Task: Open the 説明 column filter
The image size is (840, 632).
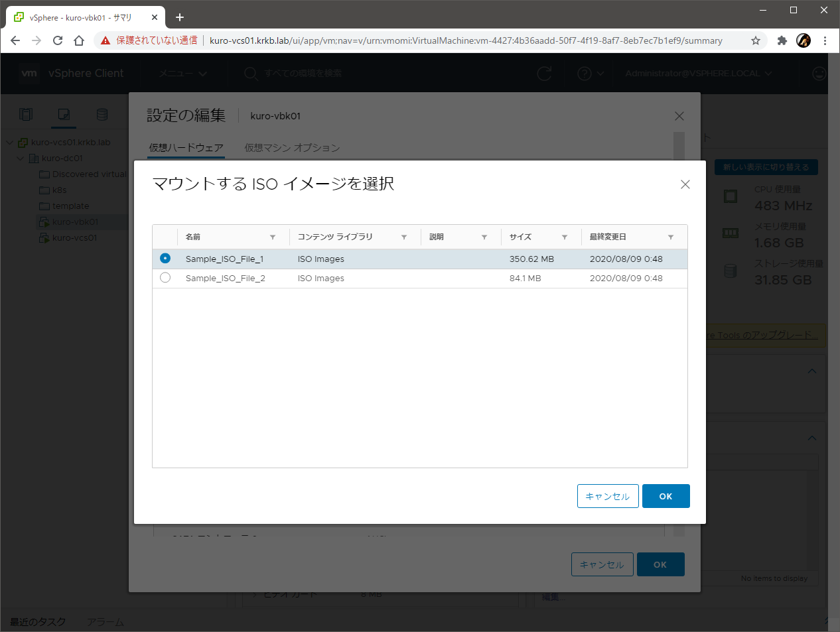Action: 484,237
